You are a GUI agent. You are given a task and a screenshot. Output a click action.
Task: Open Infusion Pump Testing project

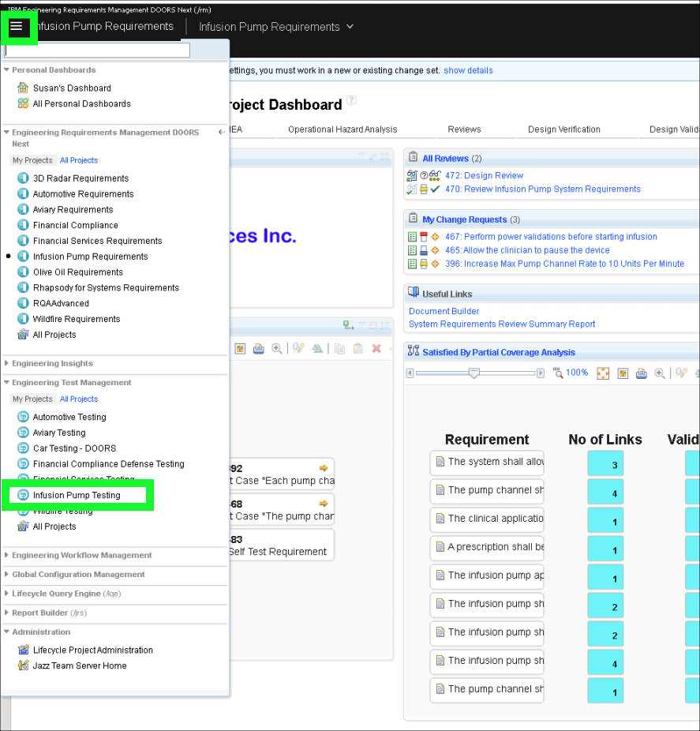click(77, 496)
